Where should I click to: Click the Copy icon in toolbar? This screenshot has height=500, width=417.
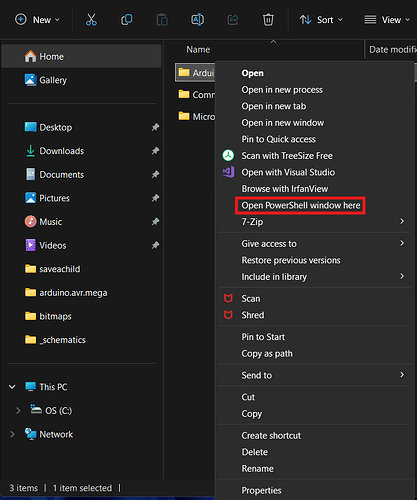point(126,20)
